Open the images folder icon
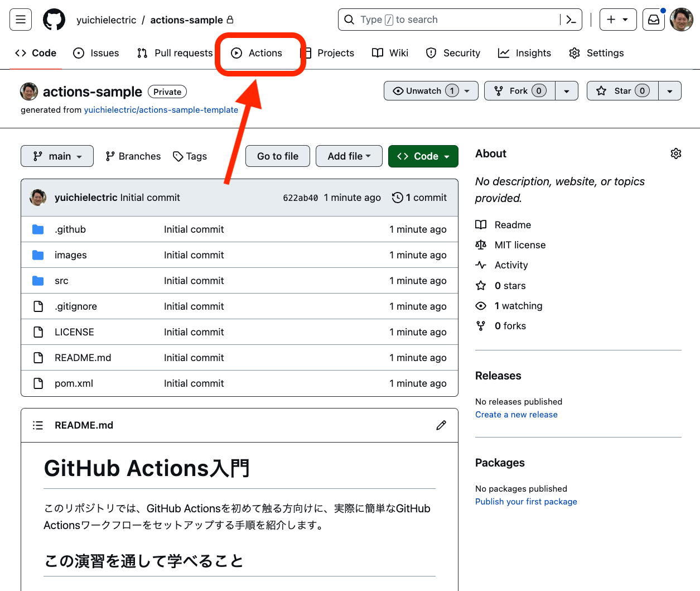 pos(38,255)
